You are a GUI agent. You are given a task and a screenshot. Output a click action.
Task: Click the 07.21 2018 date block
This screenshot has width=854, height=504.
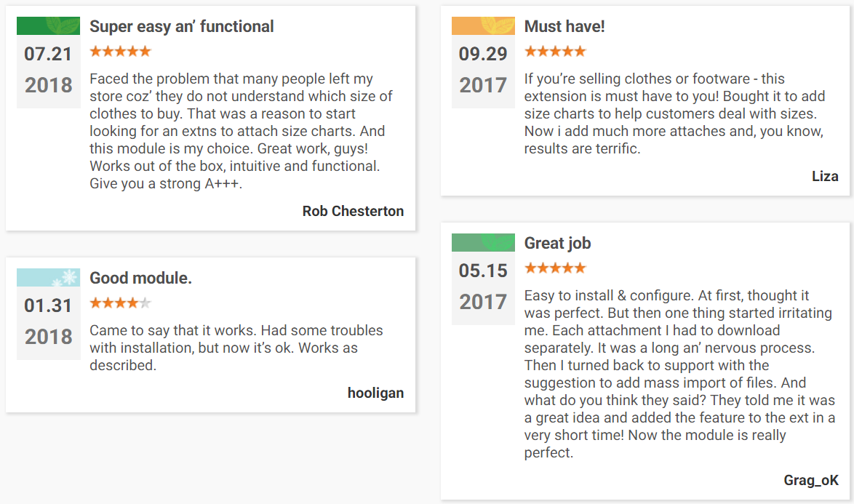(49, 71)
